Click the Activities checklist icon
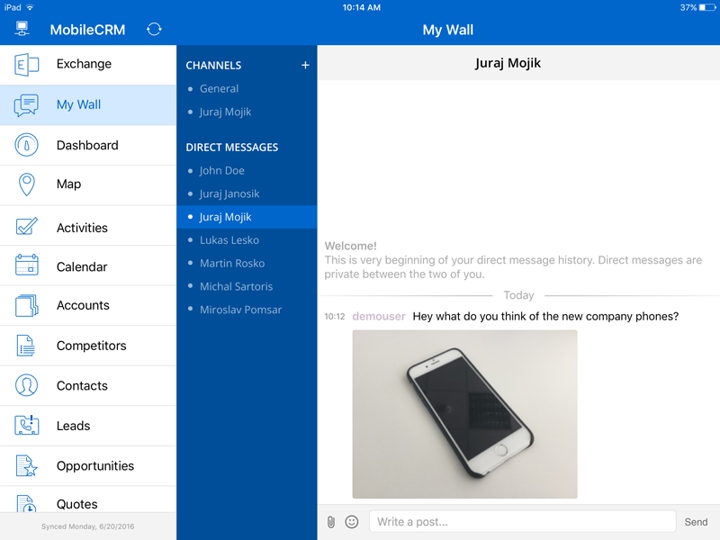This screenshot has height=540, width=720. point(26,227)
